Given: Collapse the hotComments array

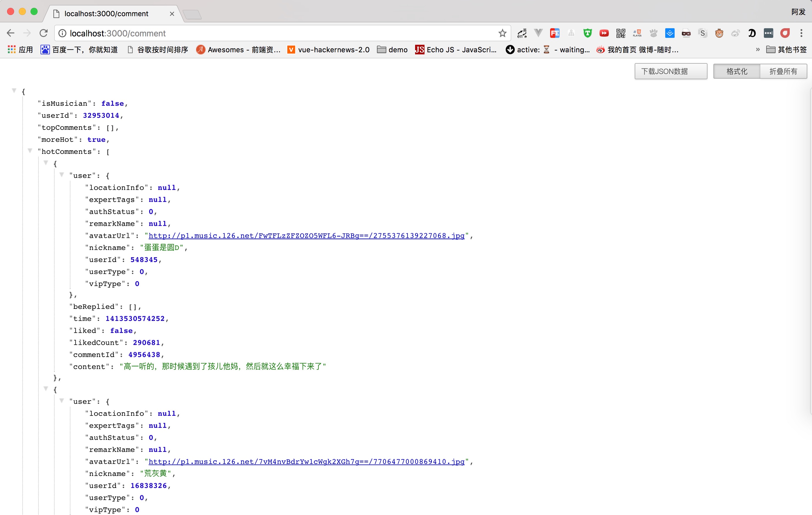Looking at the screenshot, I should click(x=30, y=151).
